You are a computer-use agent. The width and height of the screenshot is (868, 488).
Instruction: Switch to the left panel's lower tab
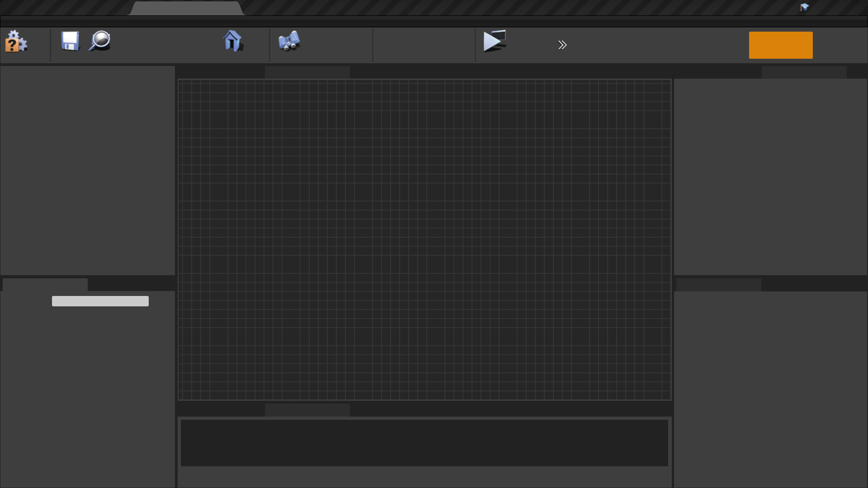44,284
